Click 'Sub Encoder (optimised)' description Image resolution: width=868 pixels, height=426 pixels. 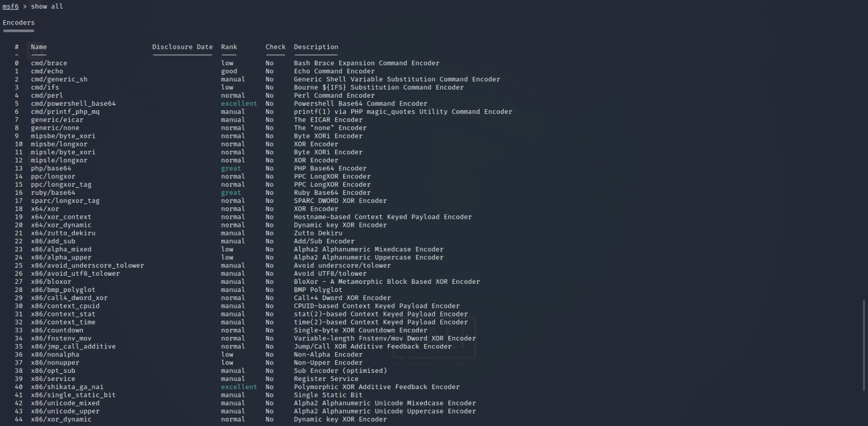pos(341,371)
